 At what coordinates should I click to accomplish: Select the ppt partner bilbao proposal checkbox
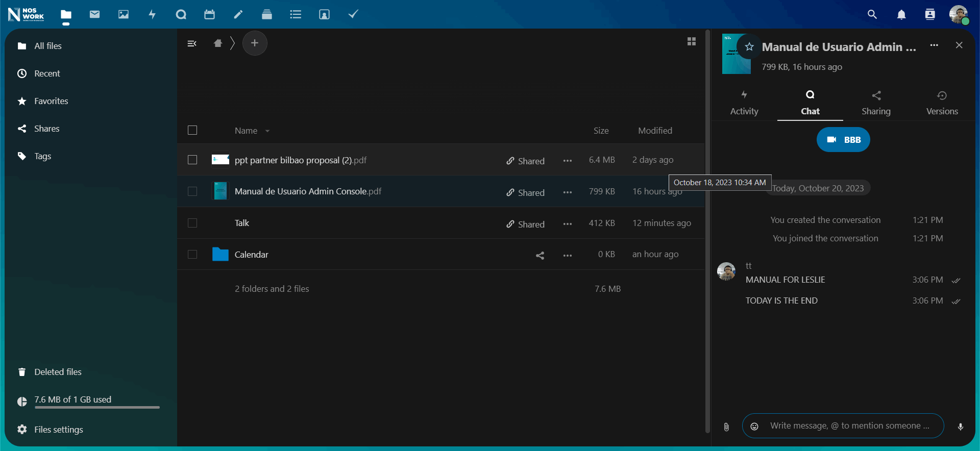[192, 160]
